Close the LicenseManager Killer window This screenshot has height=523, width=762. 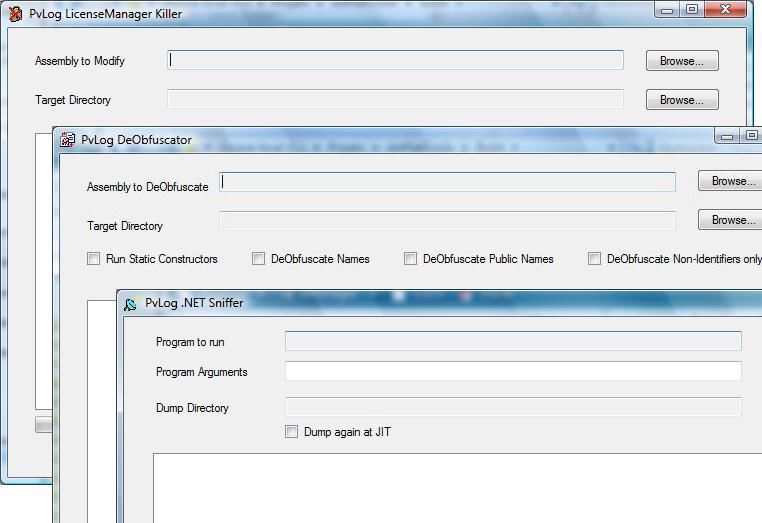[726, 10]
